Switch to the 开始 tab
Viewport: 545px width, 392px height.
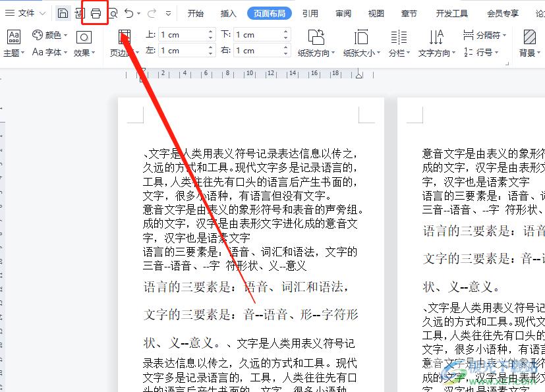click(195, 14)
